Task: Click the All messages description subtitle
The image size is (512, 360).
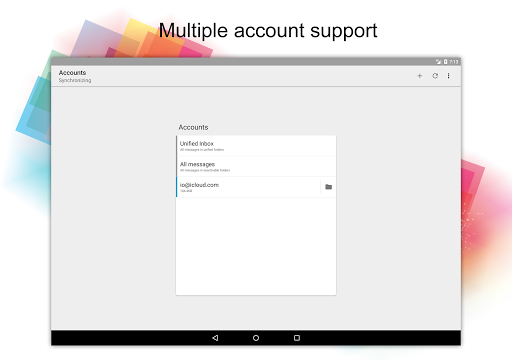Action: [205, 170]
